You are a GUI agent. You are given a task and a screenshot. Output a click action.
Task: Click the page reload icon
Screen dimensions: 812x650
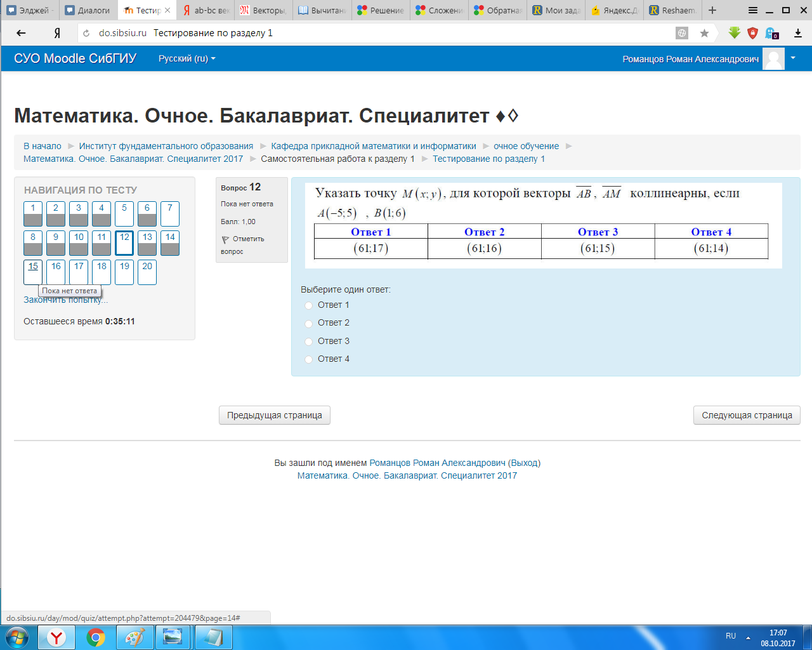pos(86,33)
